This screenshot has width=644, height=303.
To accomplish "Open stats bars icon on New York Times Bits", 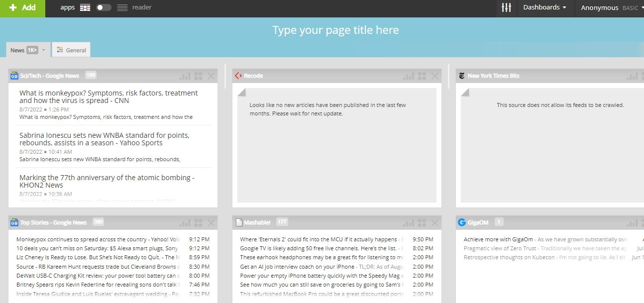I will [633, 76].
